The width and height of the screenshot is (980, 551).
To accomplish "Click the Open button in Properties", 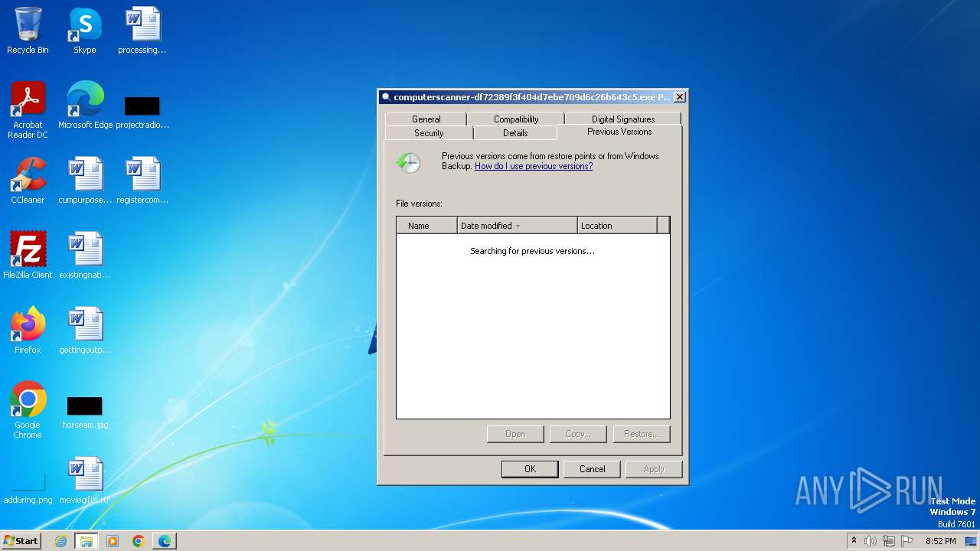I will coord(515,434).
